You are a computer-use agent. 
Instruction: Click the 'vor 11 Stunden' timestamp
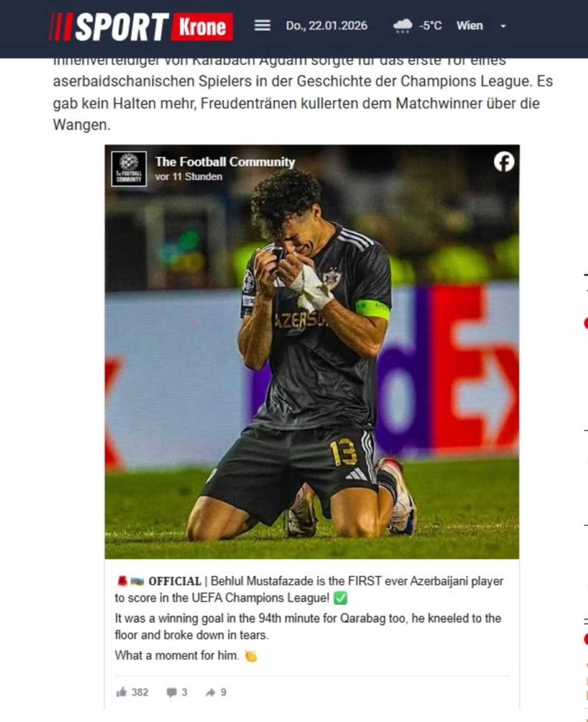[188, 177]
